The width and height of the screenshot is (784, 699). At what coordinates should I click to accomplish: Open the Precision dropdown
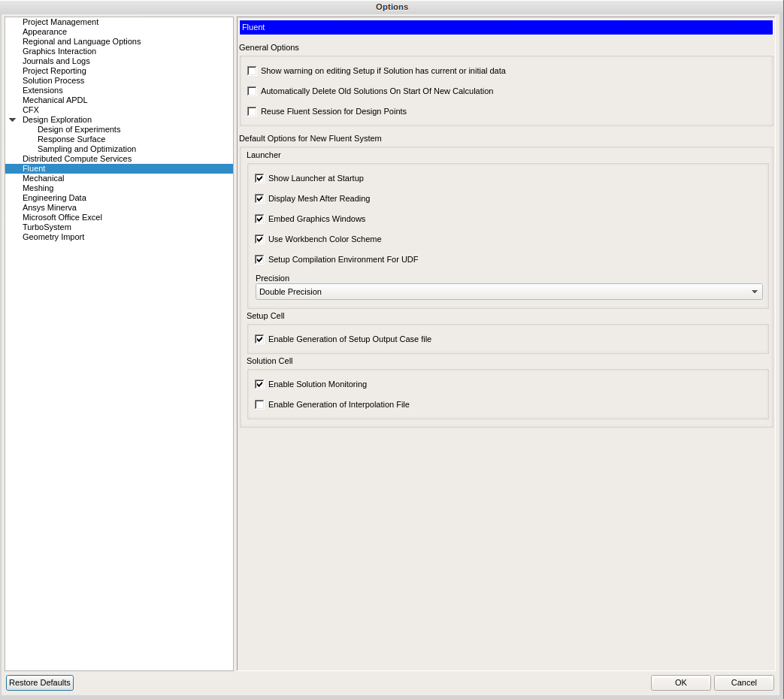[509, 292]
